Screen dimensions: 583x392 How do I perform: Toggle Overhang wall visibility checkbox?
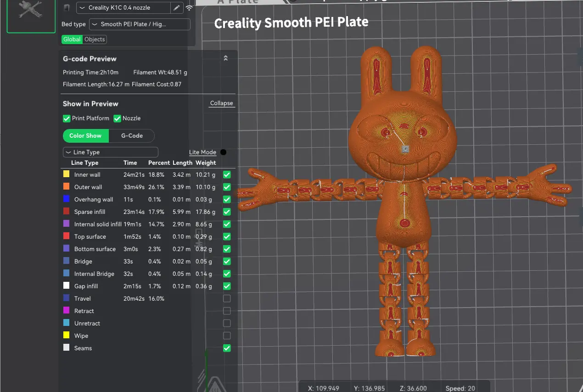click(x=227, y=199)
